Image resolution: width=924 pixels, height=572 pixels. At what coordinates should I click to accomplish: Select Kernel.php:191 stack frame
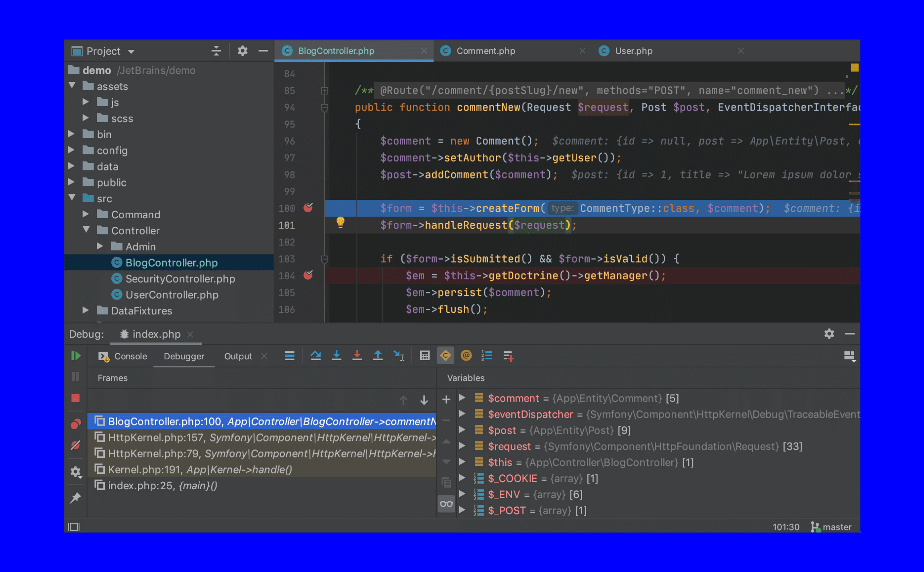(x=262, y=469)
